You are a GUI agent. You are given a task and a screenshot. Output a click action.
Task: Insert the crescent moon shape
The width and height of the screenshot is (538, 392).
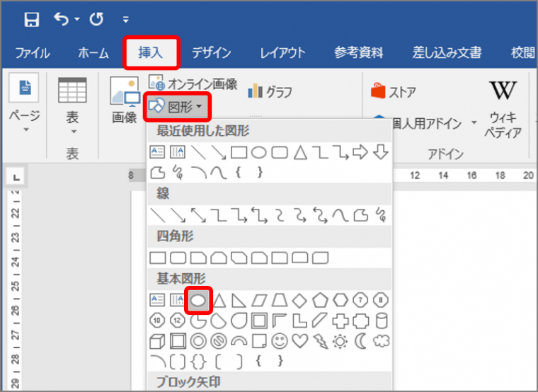(362, 341)
